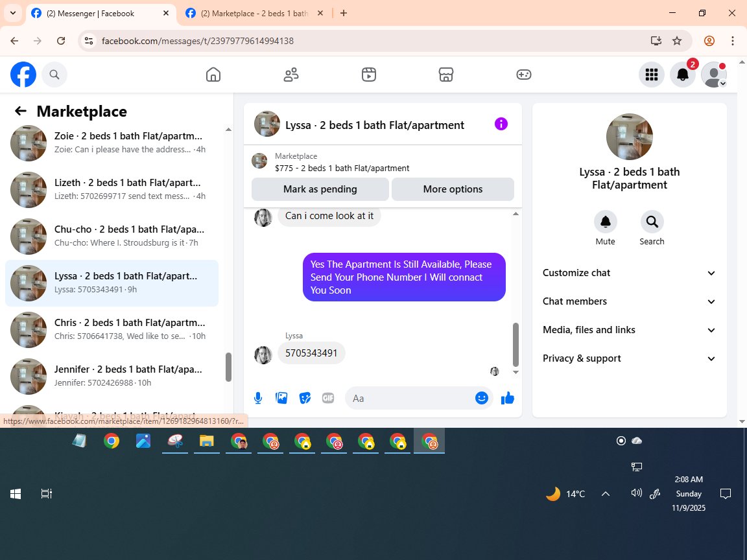Open Zoie conversation in list
Image resolution: width=747 pixels, height=560 pixels.
click(112, 143)
